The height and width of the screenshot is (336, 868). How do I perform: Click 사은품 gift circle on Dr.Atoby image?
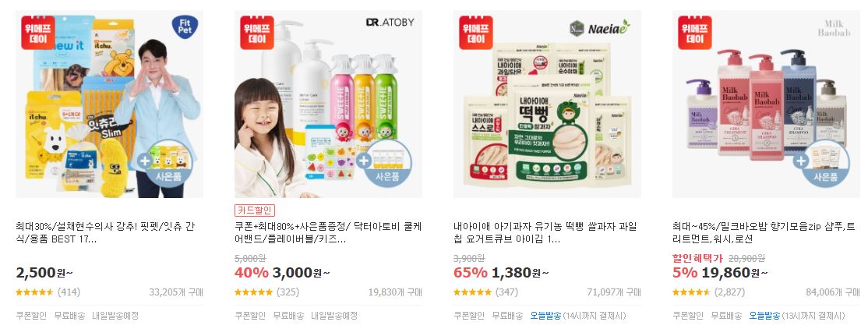tap(387, 164)
